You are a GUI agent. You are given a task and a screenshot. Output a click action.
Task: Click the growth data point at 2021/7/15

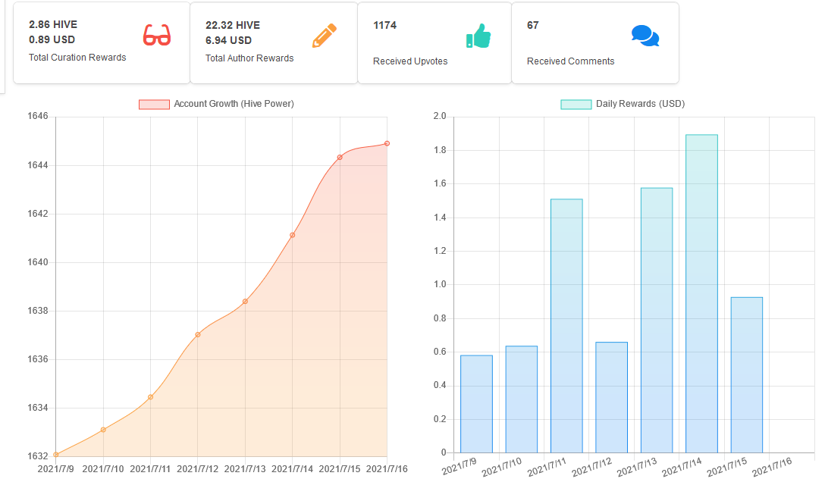point(340,158)
